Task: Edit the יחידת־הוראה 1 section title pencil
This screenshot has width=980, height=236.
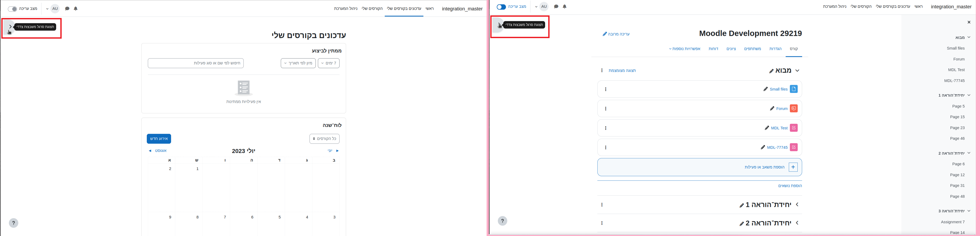Action: (742, 205)
